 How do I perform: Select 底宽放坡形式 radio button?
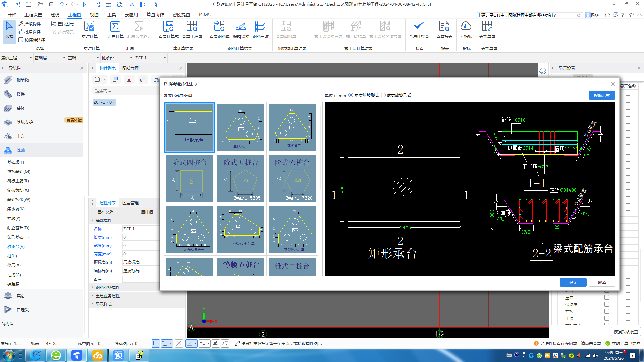pyautogui.click(x=383, y=95)
